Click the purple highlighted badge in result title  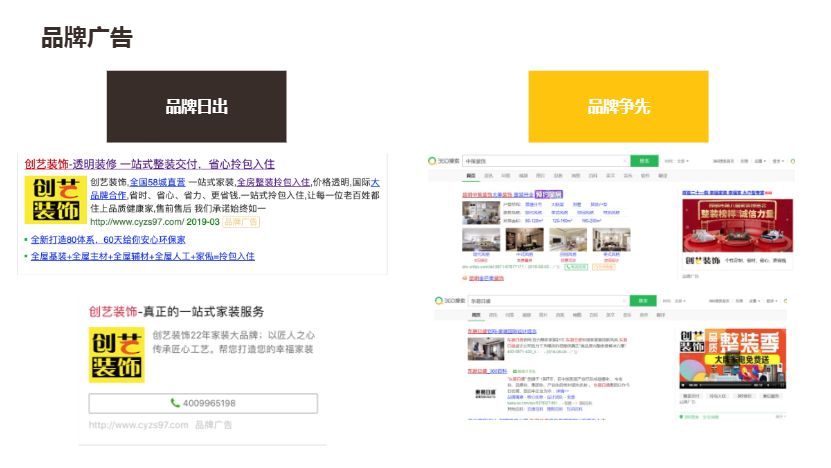(549, 195)
